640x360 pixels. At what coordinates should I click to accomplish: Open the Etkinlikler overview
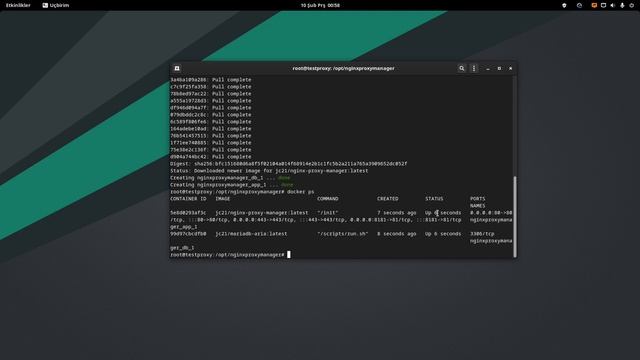18,5
